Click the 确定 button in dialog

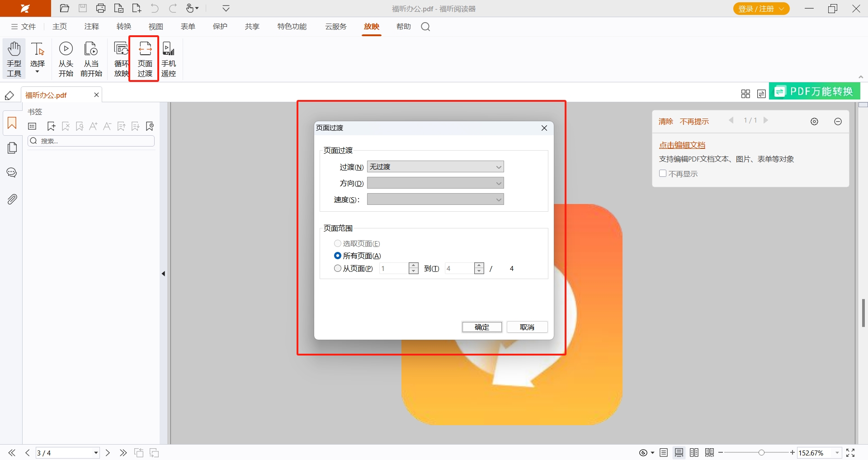point(482,327)
